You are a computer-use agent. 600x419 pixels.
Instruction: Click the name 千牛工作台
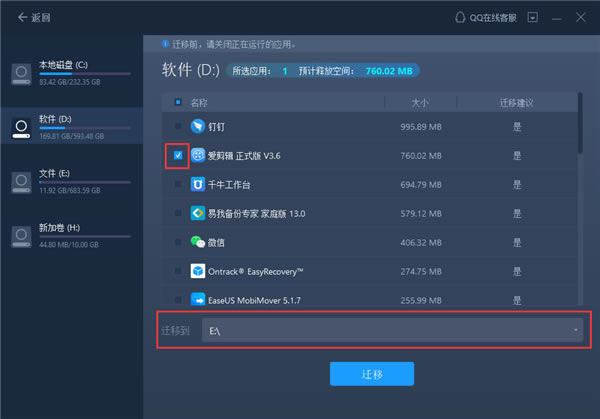(229, 185)
